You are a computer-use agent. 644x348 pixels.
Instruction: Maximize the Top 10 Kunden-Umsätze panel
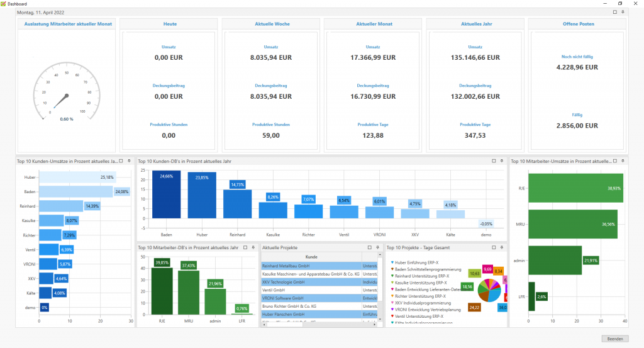point(121,161)
